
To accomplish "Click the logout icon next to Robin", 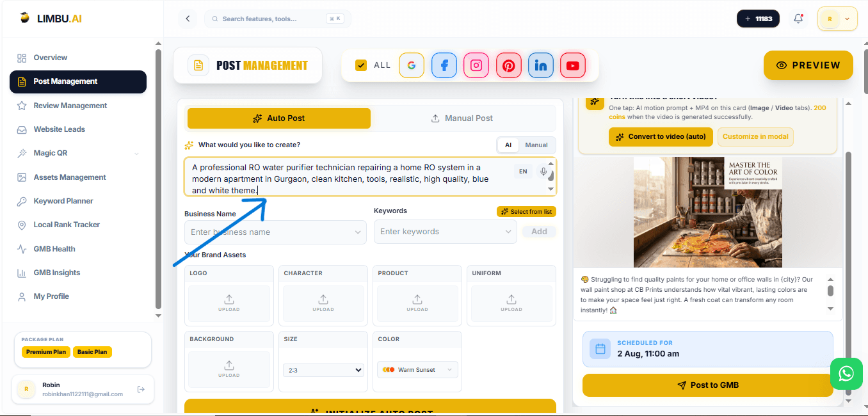I will click(x=141, y=389).
